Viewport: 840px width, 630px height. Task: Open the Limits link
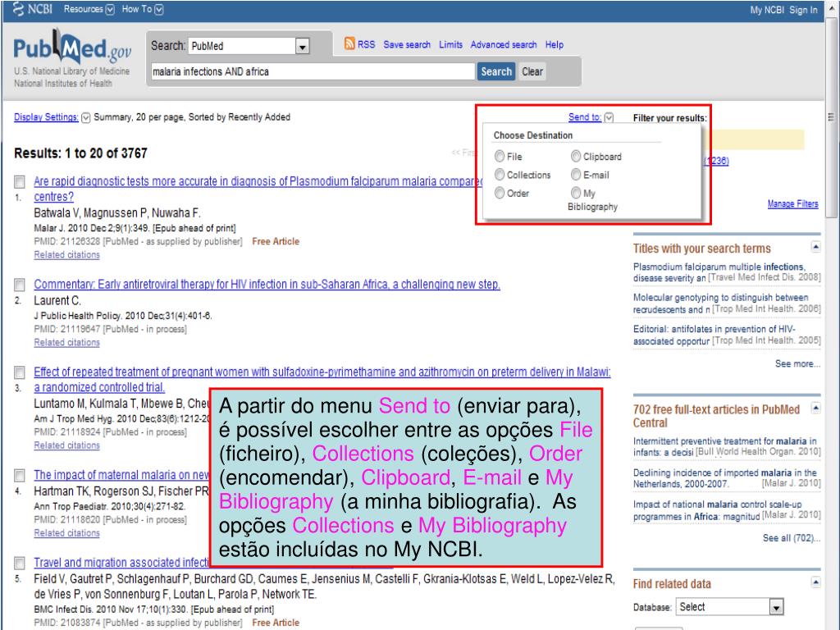450,44
